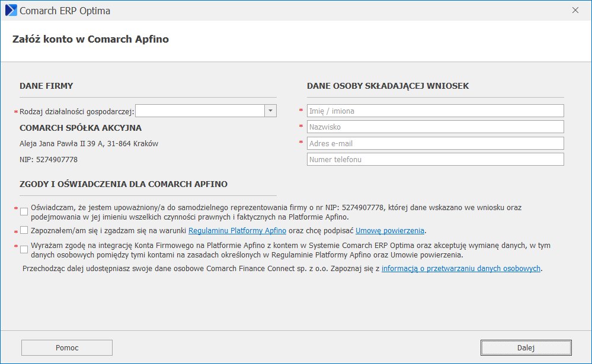Click the NIP: 5274907778 text
Image resolution: width=592 pixels, height=364 pixels.
tap(49, 160)
